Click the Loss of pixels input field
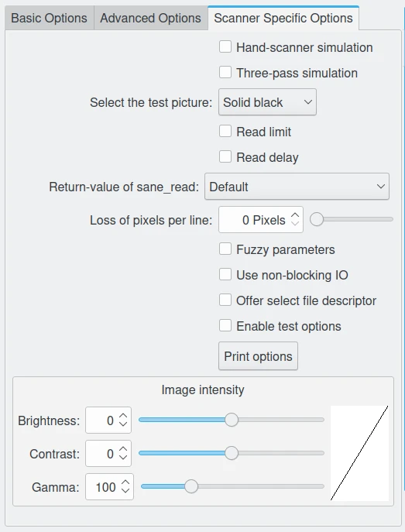Image resolution: width=405 pixels, height=532 pixels. tap(261, 220)
